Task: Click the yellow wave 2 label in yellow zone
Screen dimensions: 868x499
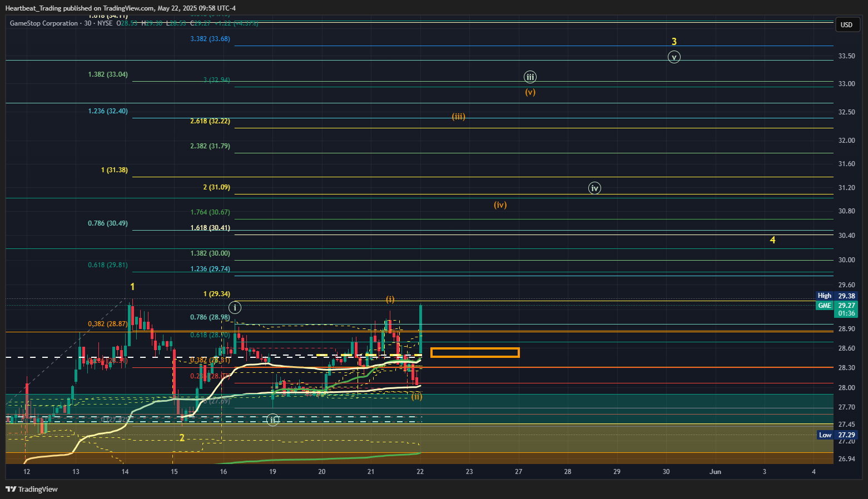Action: (x=182, y=438)
